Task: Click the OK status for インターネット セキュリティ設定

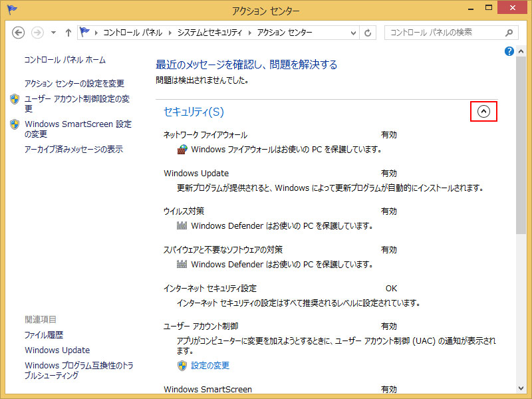Action: (391, 289)
